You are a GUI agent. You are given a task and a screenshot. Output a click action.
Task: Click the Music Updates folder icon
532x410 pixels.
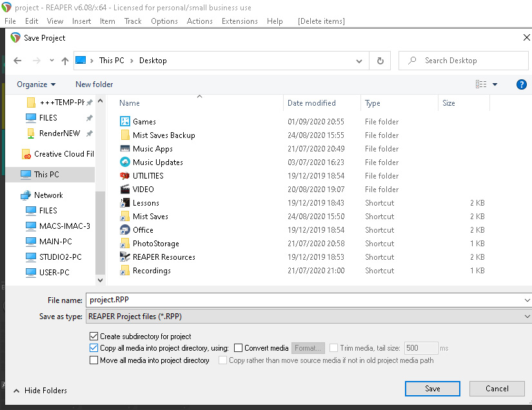pyautogui.click(x=125, y=162)
